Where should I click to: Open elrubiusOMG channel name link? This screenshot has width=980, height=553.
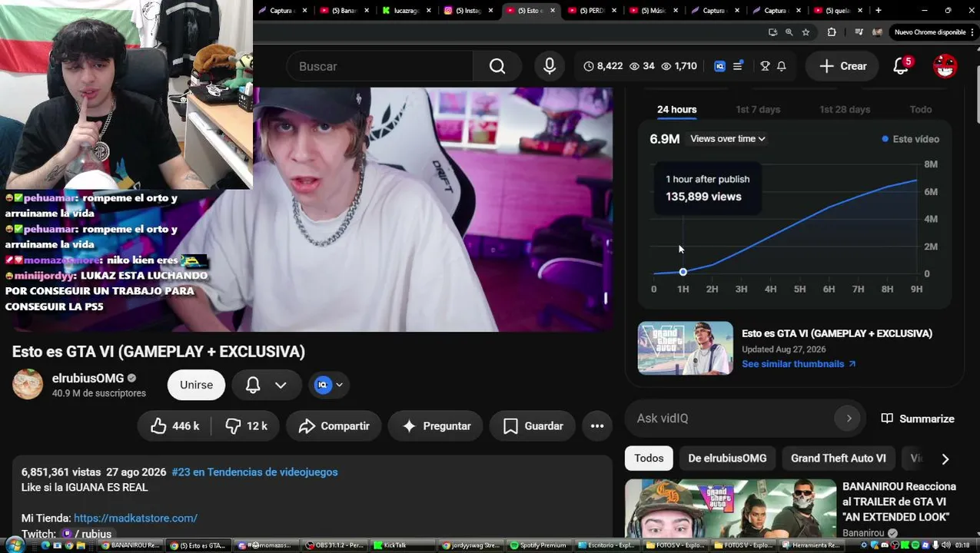[x=88, y=378]
